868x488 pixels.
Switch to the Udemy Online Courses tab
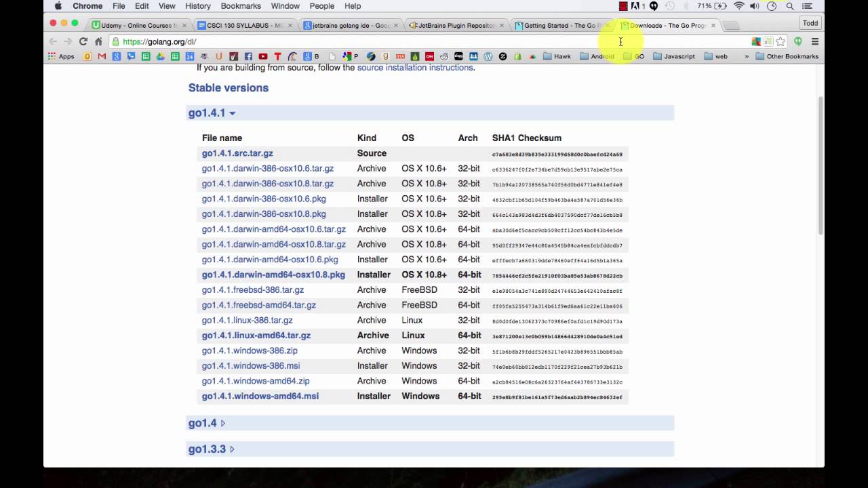[x=138, y=25]
